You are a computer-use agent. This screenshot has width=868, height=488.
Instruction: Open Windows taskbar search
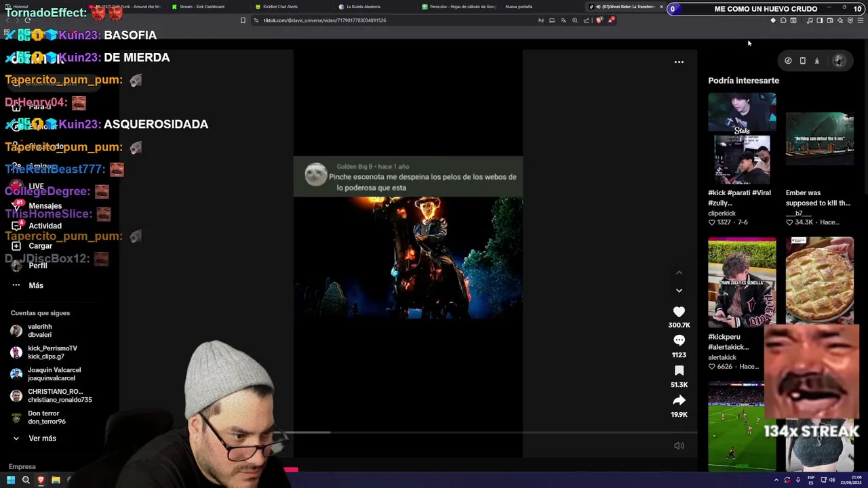coord(26,480)
